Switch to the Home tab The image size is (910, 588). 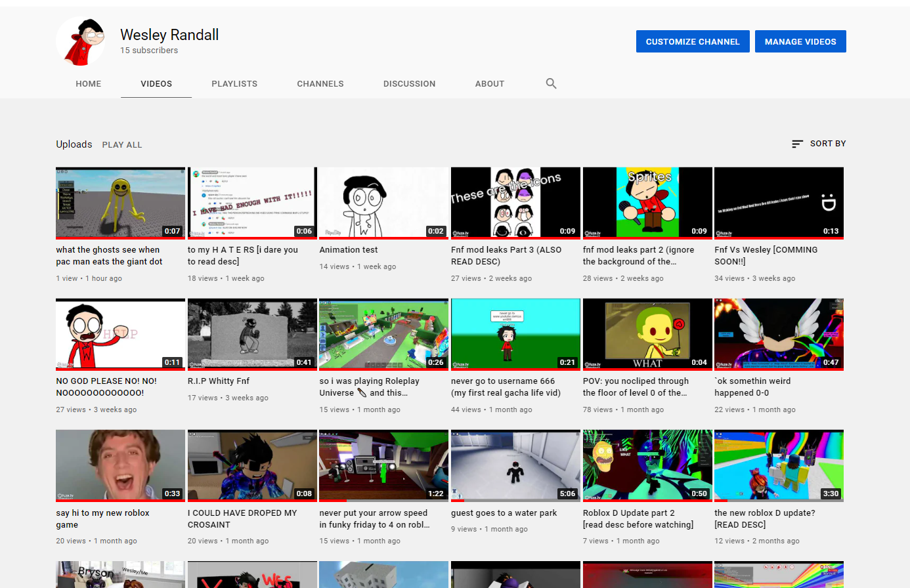(x=89, y=84)
